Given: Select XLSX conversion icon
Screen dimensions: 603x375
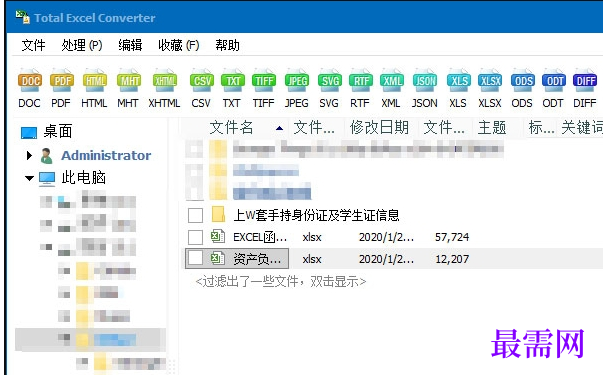Looking at the screenshot, I should (x=490, y=81).
